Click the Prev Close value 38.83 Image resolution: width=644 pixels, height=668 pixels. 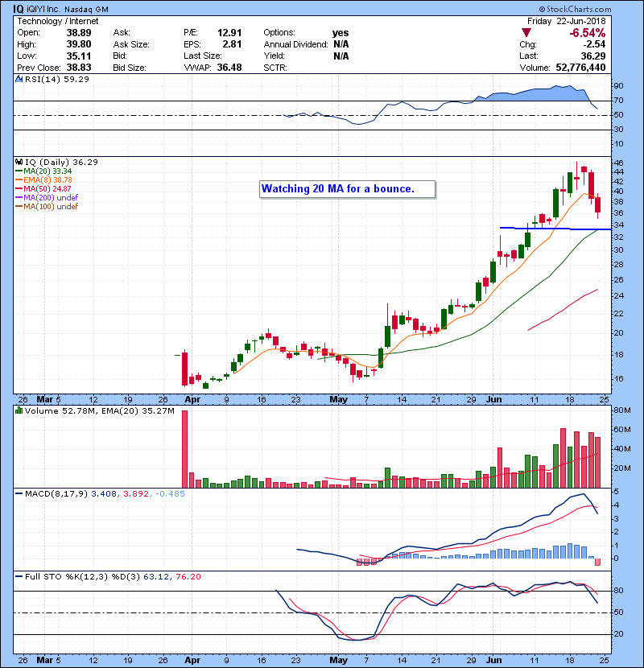pos(79,68)
